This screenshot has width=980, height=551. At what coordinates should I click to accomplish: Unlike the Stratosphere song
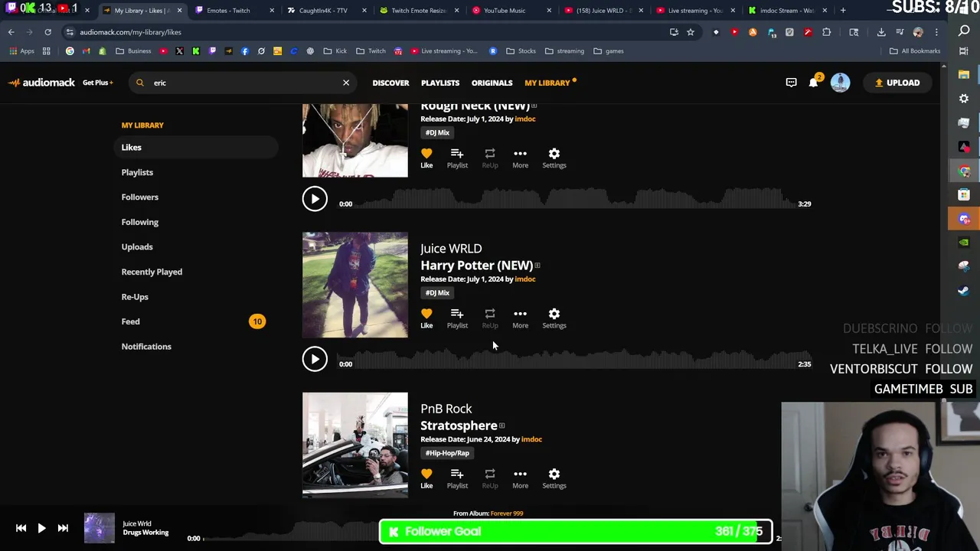coord(426,478)
